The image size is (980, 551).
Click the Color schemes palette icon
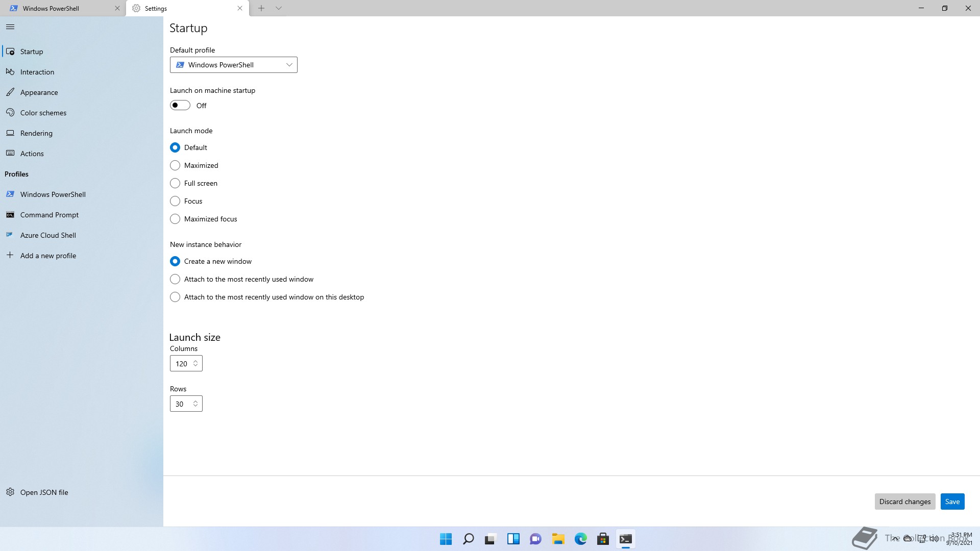click(x=10, y=113)
